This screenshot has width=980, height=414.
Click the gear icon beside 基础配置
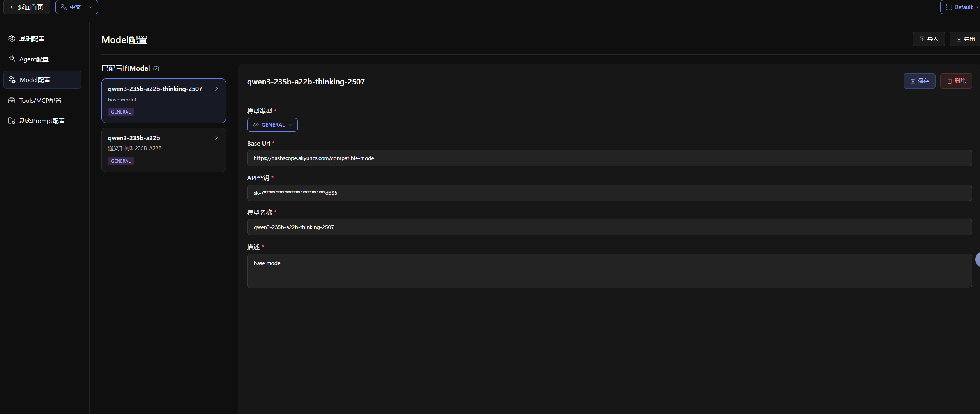(x=12, y=39)
